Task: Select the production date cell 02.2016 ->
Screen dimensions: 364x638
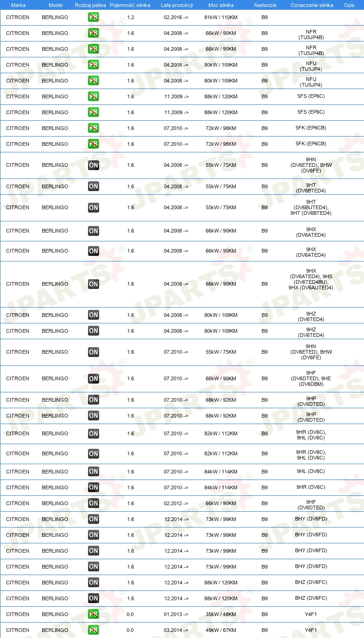Action: [x=176, y=17]
